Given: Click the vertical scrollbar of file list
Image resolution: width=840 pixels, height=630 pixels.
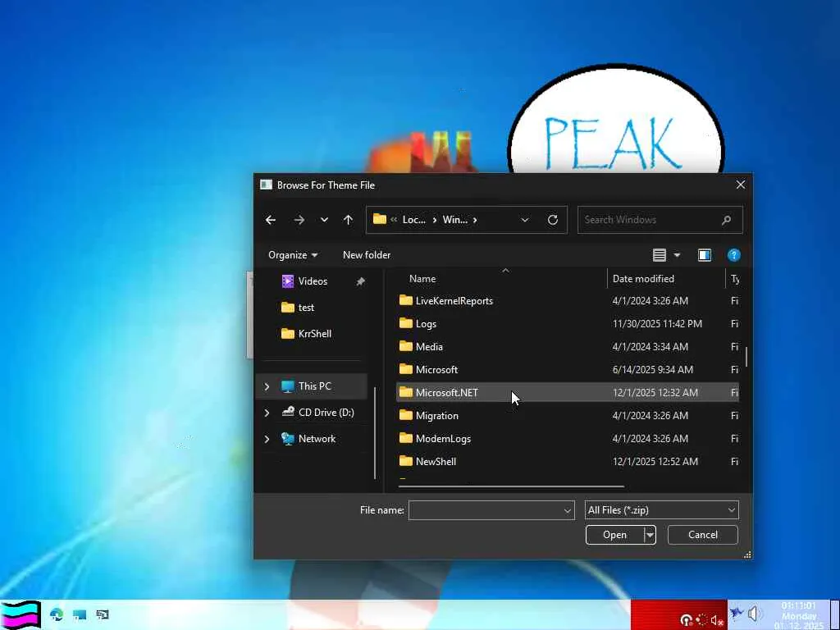Looking at the screenshot, I should 746,358.
